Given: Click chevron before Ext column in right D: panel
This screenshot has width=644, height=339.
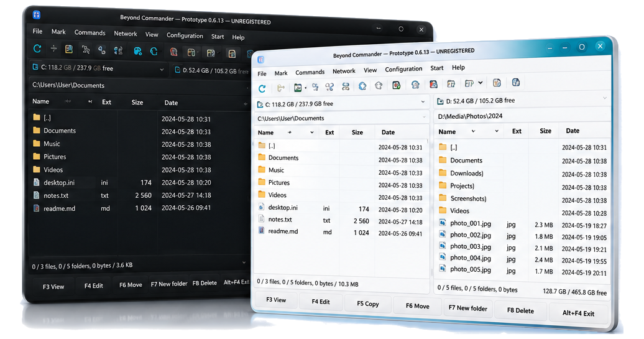Looking at the screenshot, I should 497,131.
